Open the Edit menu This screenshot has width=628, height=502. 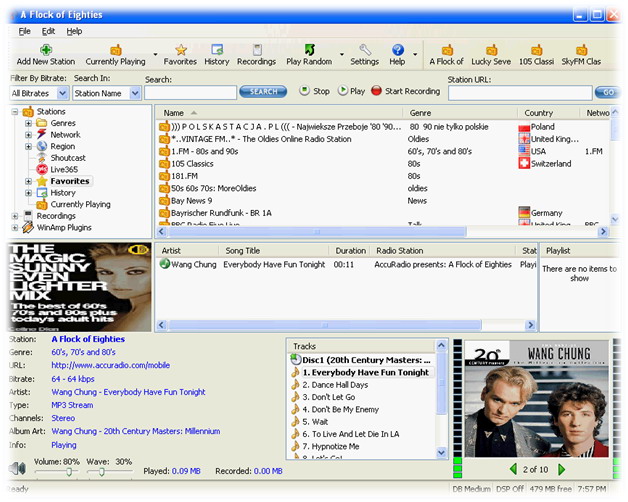pos(49,31)
